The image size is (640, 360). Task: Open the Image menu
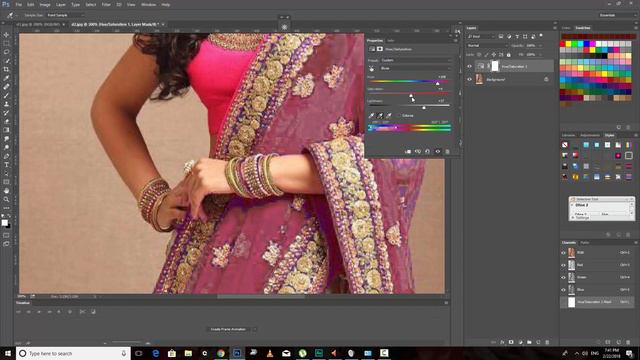pos(45,4)
